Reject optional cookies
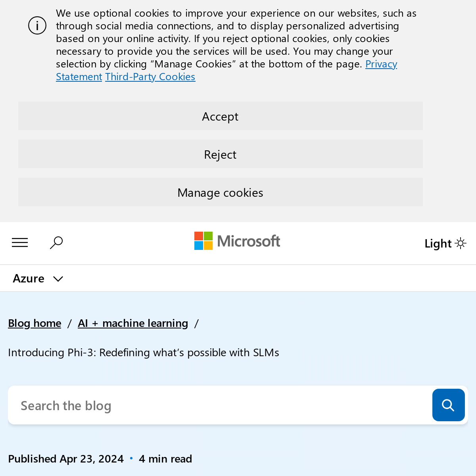The image size is (476, 476). 220,154
